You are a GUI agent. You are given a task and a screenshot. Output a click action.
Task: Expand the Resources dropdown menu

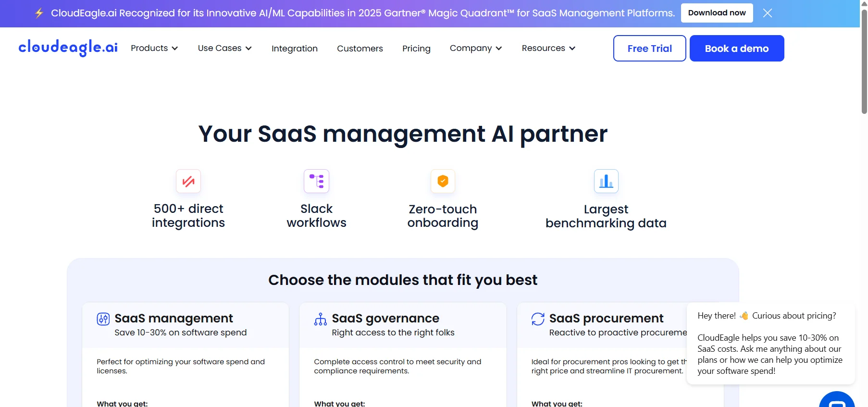[x=548, y=48]
